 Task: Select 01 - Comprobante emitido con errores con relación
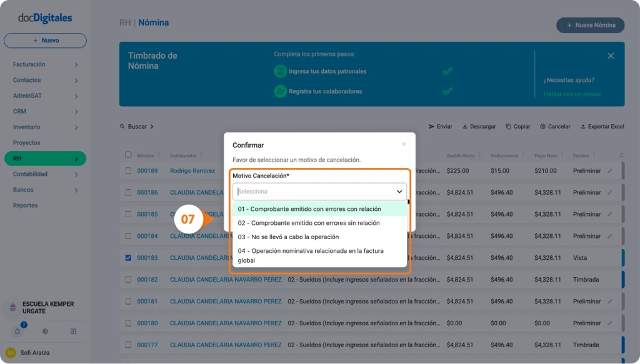(319, 209)
